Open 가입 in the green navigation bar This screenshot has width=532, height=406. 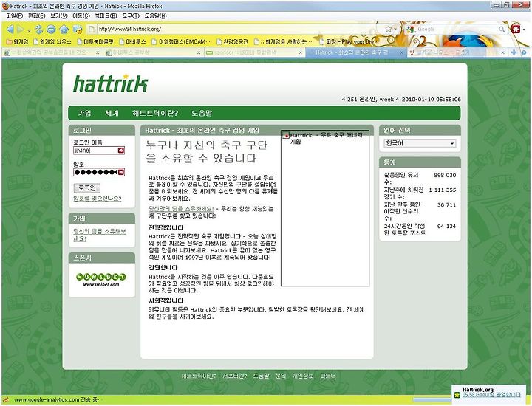coord(84,113)
